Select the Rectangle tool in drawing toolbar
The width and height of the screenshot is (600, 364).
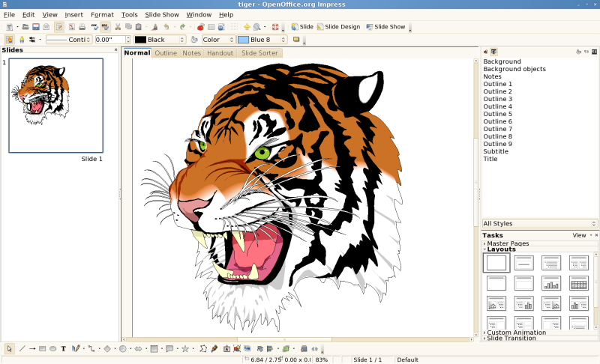tap(43, 348)
